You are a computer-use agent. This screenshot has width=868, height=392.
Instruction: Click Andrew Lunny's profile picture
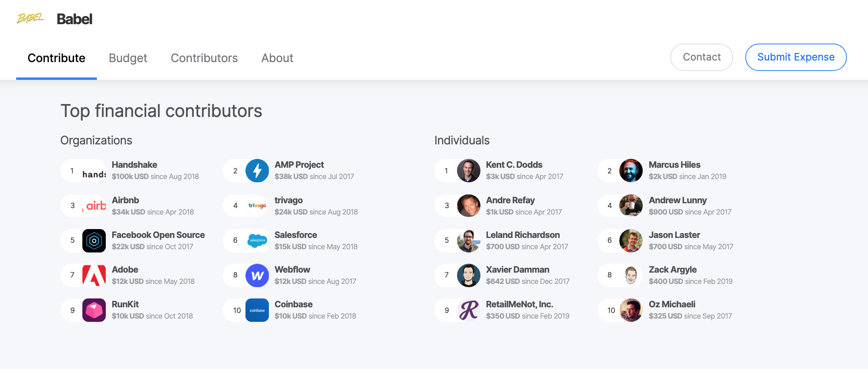tap(631, 206)
